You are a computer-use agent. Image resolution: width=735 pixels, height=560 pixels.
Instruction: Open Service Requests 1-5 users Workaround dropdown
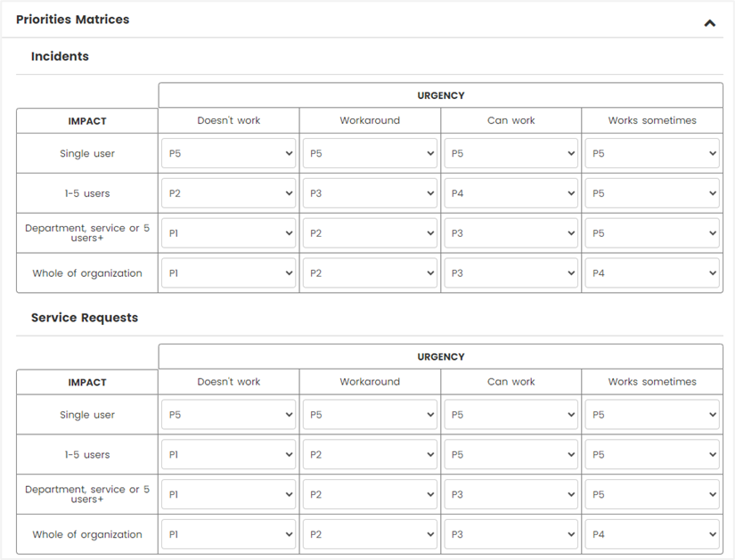(x=370, y=454)
